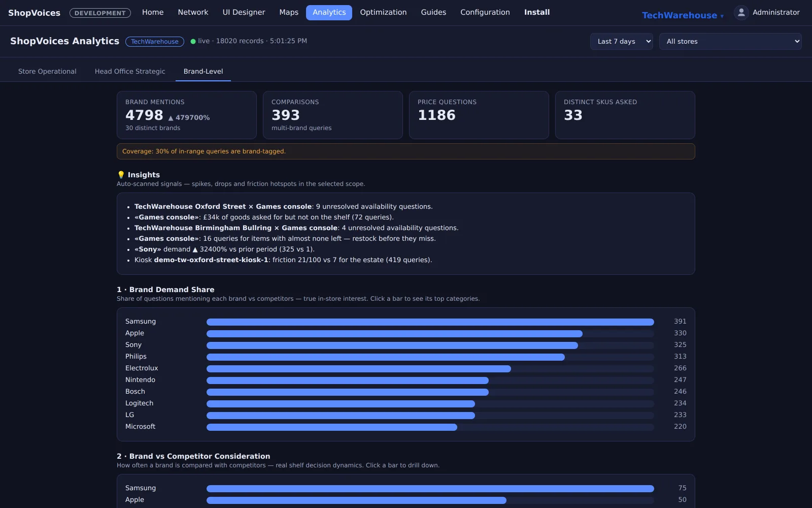The image size is (812, 508).
Task: Click the Administrator account name
Action: pos(776,12)
